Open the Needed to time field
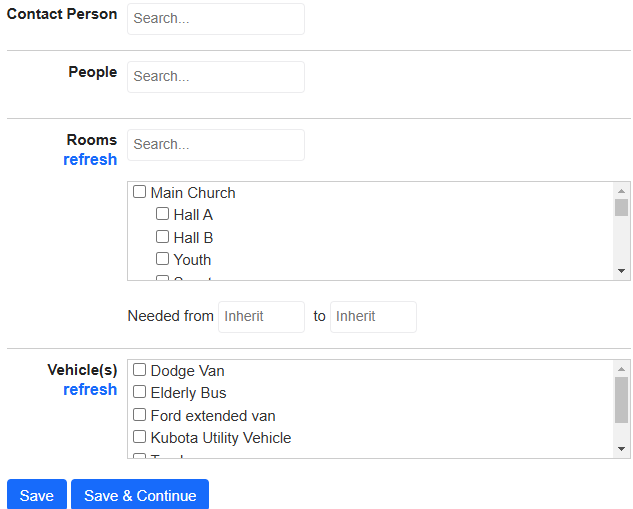The width and height of the screenshot is (633, 509). [x=373, y=317]
